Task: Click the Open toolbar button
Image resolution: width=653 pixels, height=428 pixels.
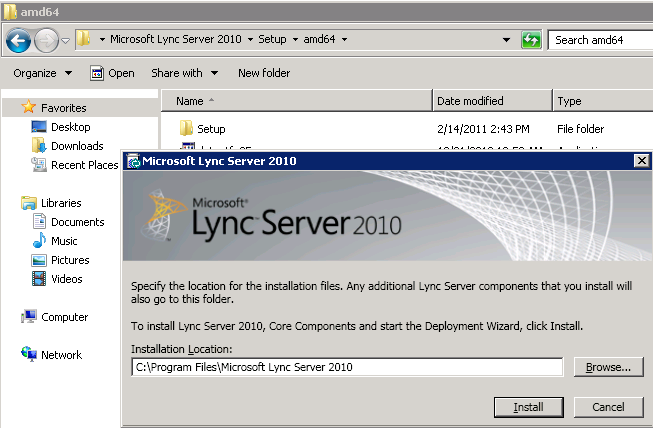Action: point(112,73)
